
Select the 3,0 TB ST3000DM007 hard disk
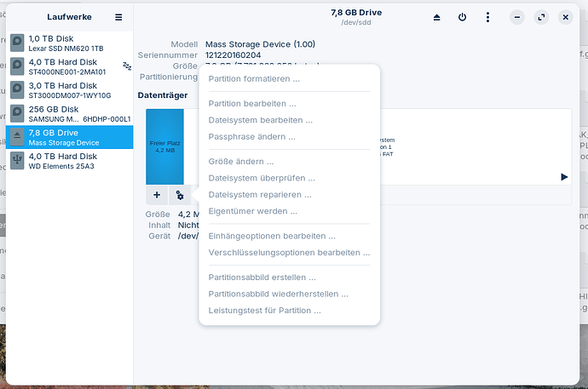68,90
